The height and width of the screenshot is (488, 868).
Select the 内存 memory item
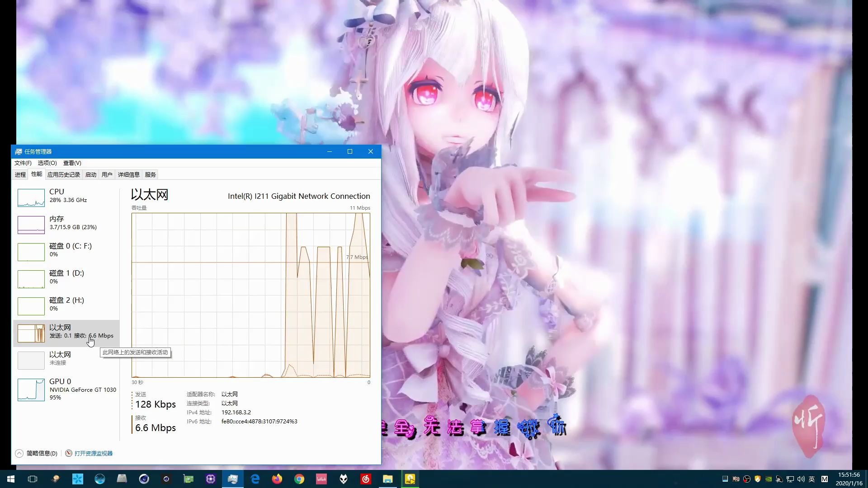(66, 225)
